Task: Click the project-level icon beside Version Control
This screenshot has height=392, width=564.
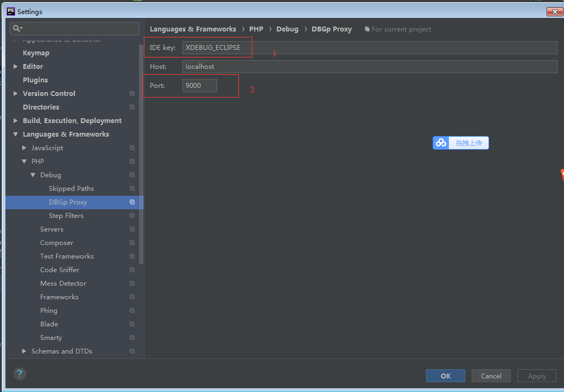Action: click(132, 94)
